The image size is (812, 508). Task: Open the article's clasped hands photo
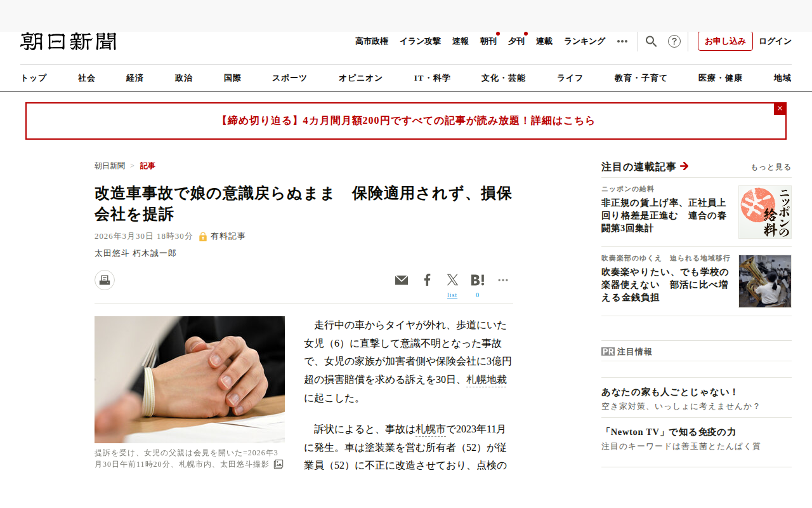point(190,380)
